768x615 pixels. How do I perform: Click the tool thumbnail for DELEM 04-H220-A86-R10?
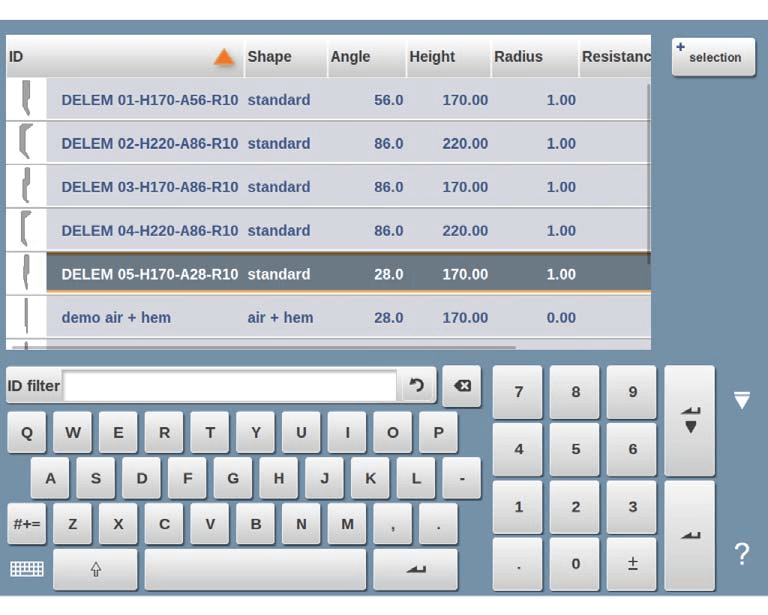(26, 230)
